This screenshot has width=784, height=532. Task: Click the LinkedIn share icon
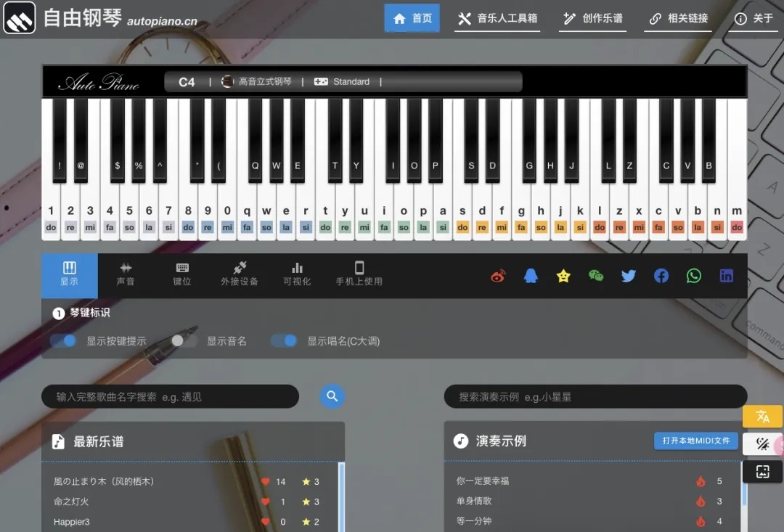tap(727, 276)
